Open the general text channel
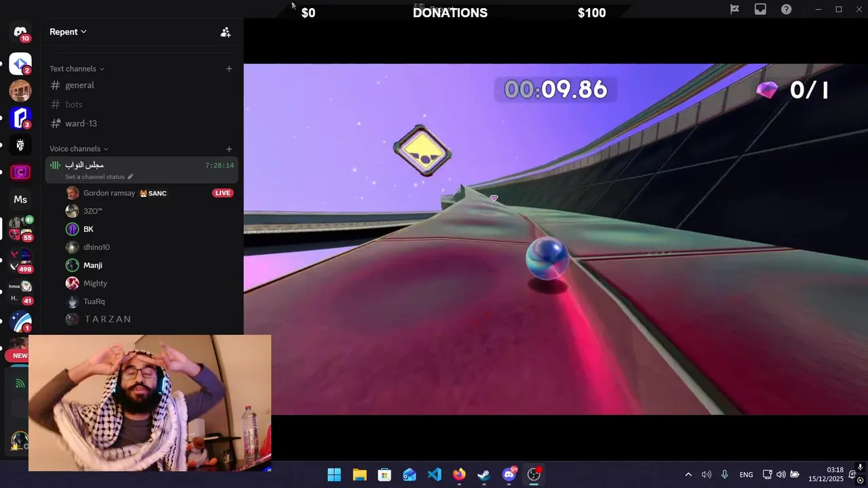Viewport: 868px width, 488px height. 141,85
